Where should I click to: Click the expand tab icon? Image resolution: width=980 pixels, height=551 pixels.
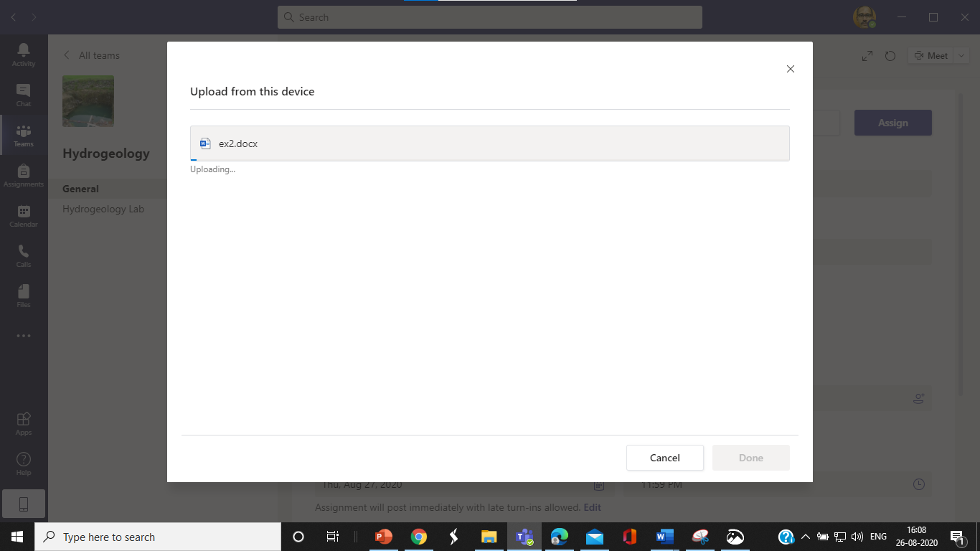tap(867, 55)
